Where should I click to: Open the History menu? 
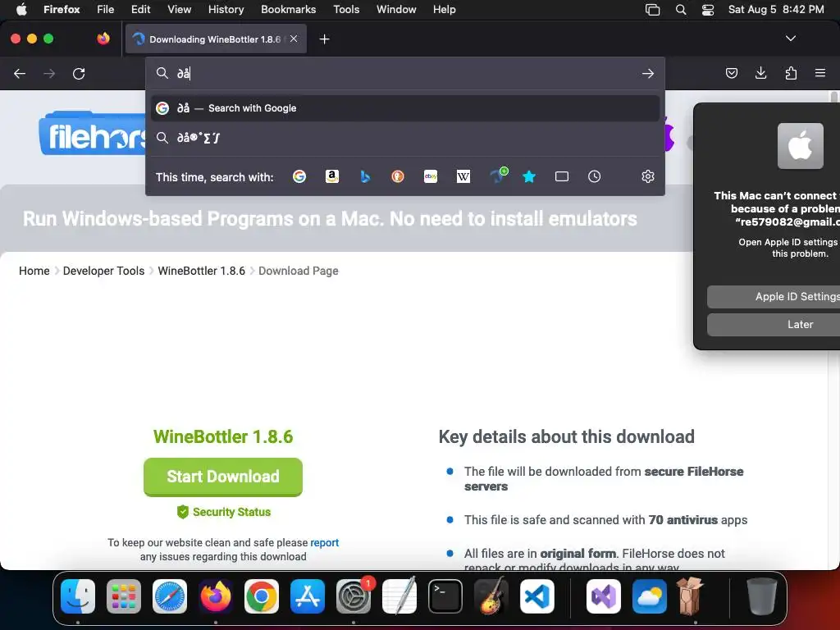click(x=226, y=9)
